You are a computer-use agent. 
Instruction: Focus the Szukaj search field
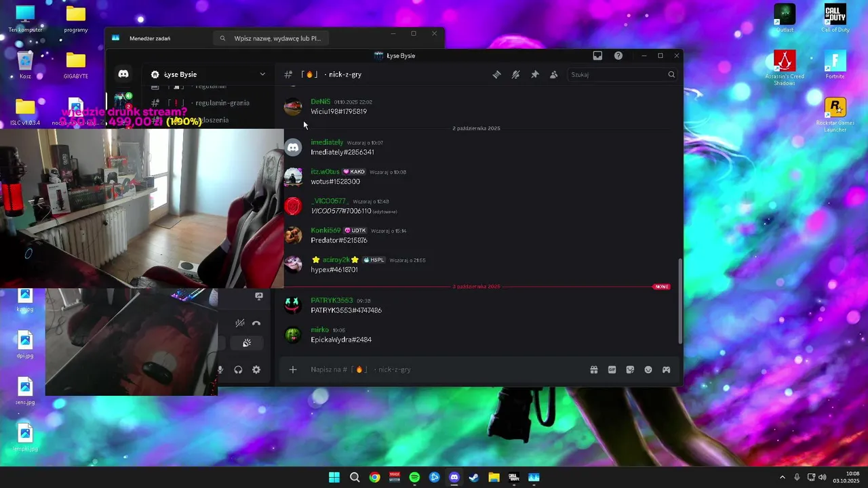[x=623, y=75]
